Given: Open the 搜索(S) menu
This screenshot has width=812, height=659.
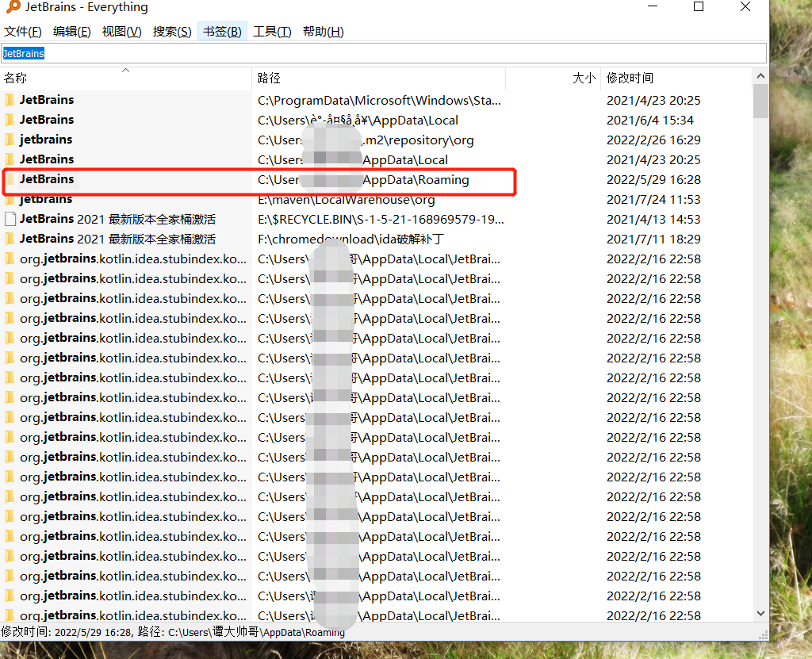Looking at the screenshot, I should 172,32.
